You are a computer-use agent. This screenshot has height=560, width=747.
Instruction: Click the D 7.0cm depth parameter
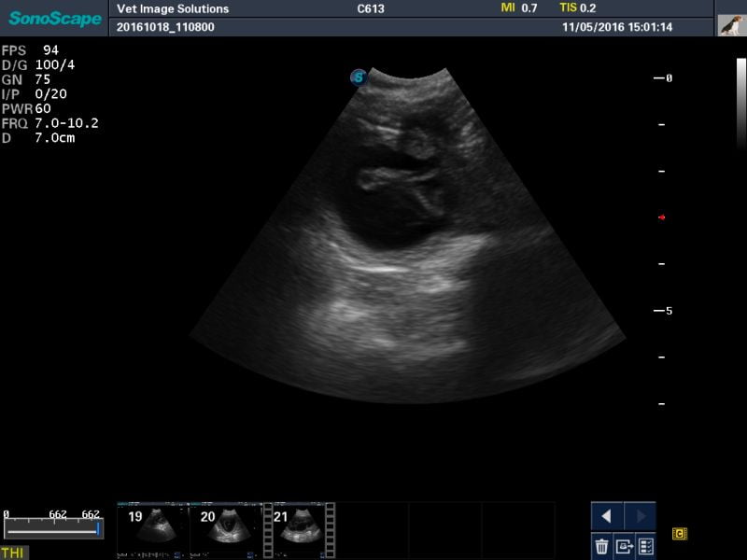(39, 138)
